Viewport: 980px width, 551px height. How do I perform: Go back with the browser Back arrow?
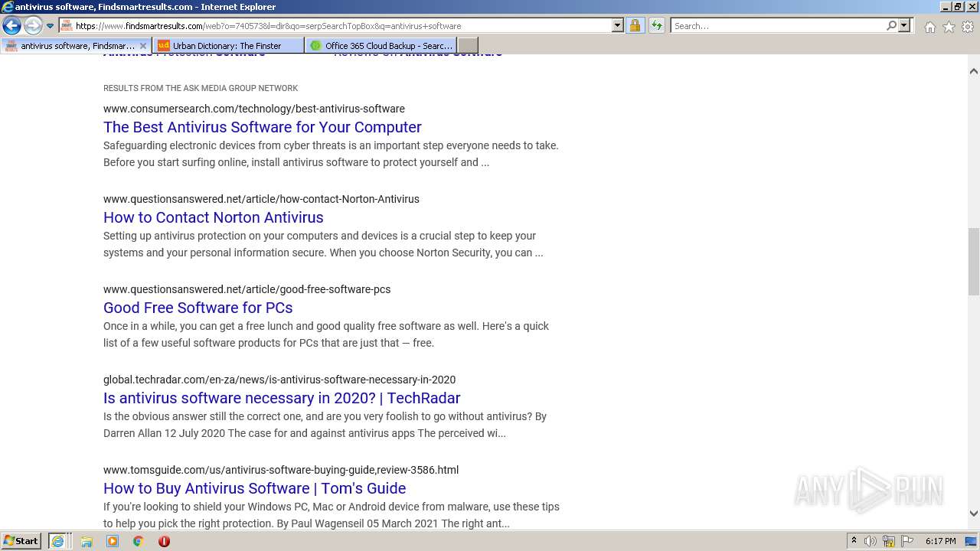point(11,26)
